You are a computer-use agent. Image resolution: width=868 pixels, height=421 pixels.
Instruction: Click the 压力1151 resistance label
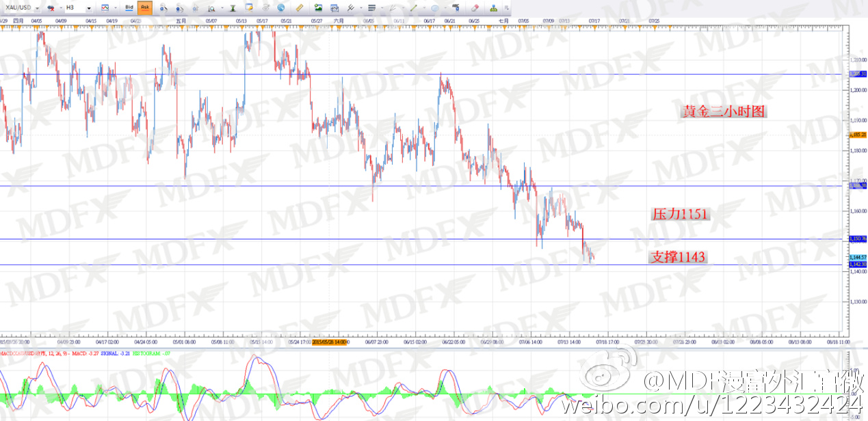[x=680, y=214]
